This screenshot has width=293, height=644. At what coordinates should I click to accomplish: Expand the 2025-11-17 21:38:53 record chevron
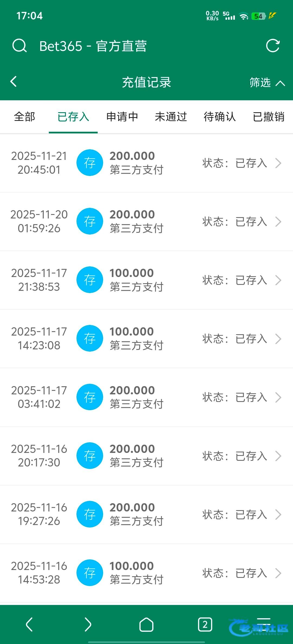tap(278, 280)
